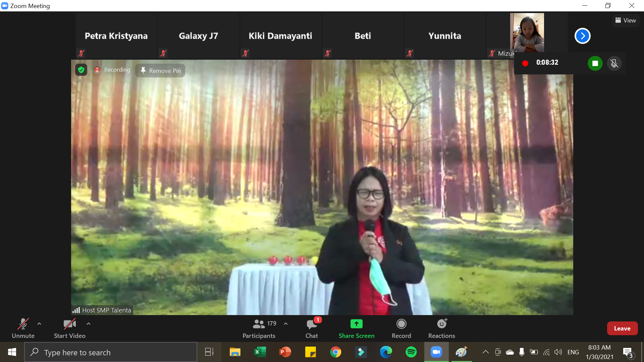Screen dimensions: 644x362
Task: Toggle recorder microphone mute icon
Action: (x=614, y=63)
